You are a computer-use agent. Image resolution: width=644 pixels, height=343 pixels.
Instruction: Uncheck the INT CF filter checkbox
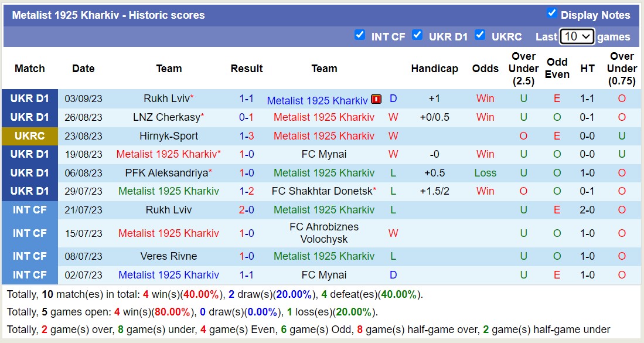[360, 35]
